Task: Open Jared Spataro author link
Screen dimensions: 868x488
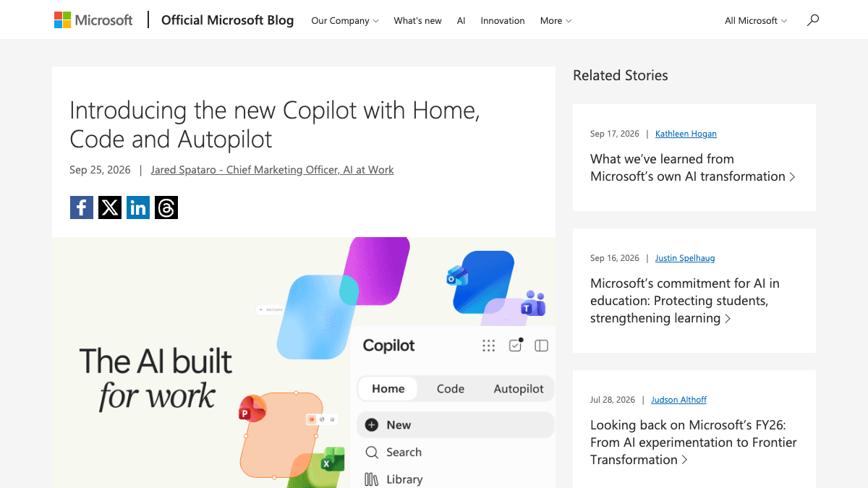Action: [272, 170]
